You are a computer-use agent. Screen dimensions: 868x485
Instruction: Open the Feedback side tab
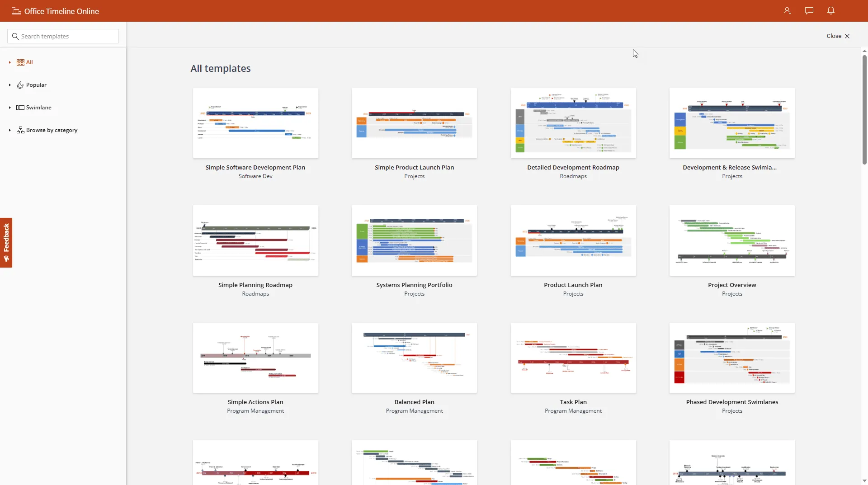6,243
